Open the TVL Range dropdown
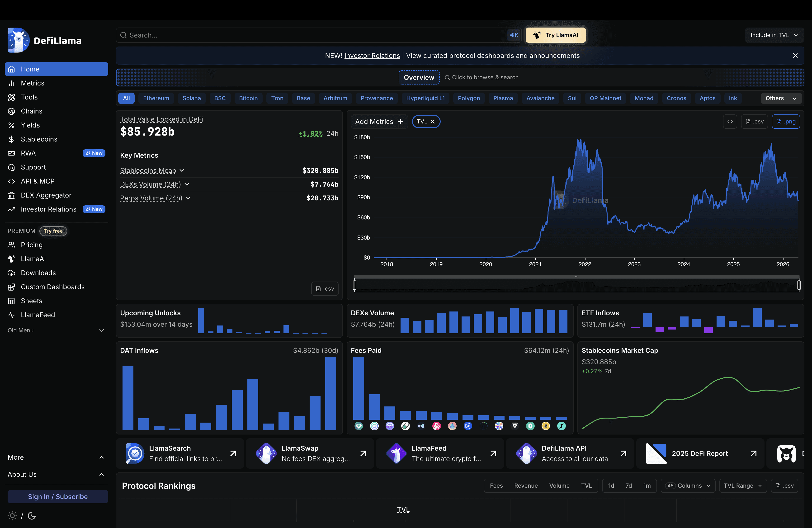812x528 pixels. (743, 486)
